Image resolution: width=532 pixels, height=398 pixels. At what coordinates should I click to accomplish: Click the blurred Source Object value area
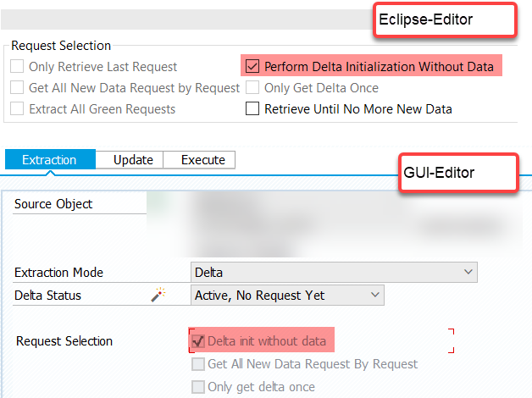(x=335, y=224)
